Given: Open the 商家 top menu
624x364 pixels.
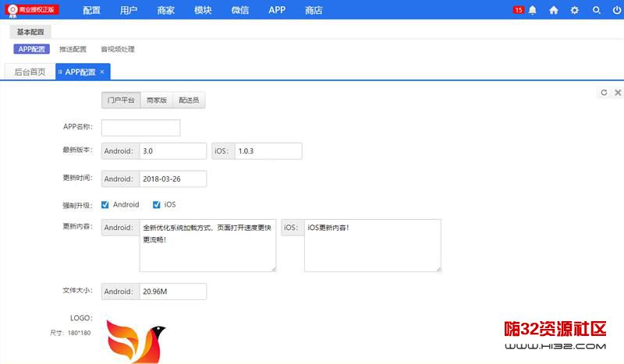Looking at the screenshot, I should tap(165, 10).
